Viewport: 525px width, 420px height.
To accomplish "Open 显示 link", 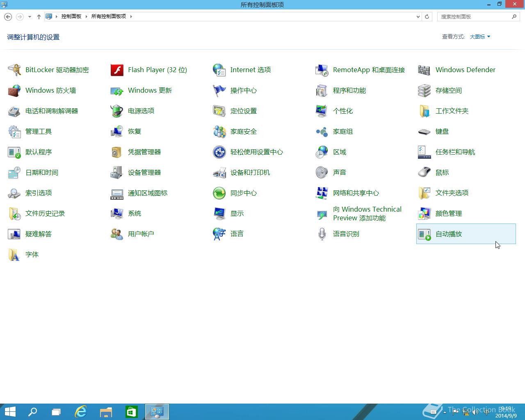I will [x=237, y=213].
